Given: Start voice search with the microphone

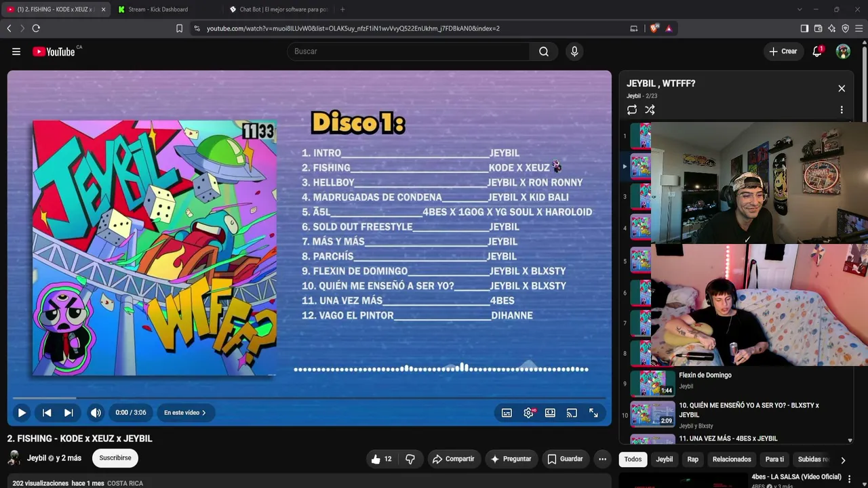Looking at the screenshot, I should pos(574,52).
